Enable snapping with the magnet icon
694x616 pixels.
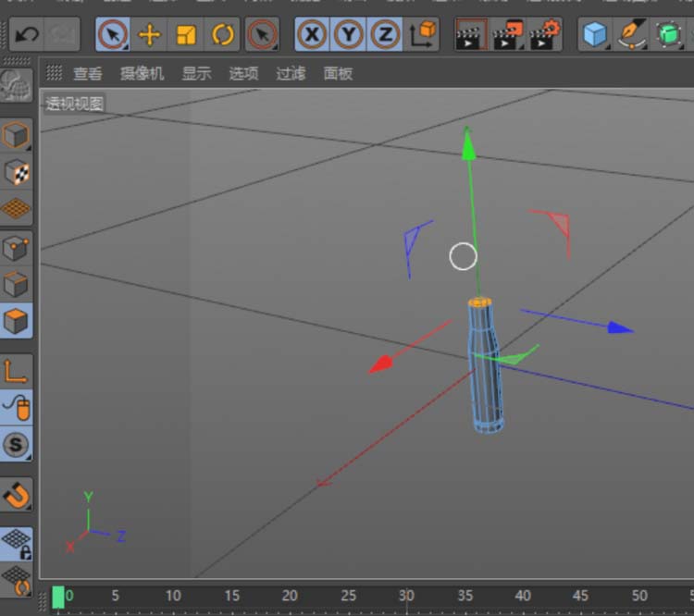pyautogui.click(x=17, y=495)
